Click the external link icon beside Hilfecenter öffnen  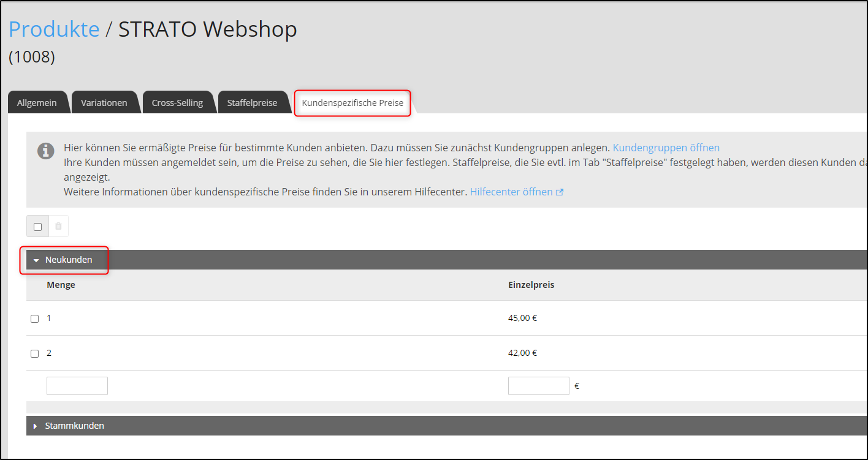point(558,192)
